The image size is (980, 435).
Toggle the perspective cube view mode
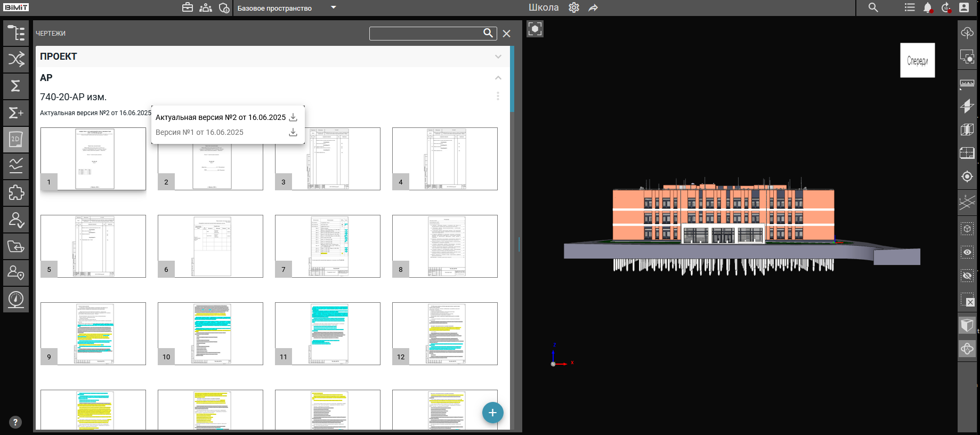(967, 325)
